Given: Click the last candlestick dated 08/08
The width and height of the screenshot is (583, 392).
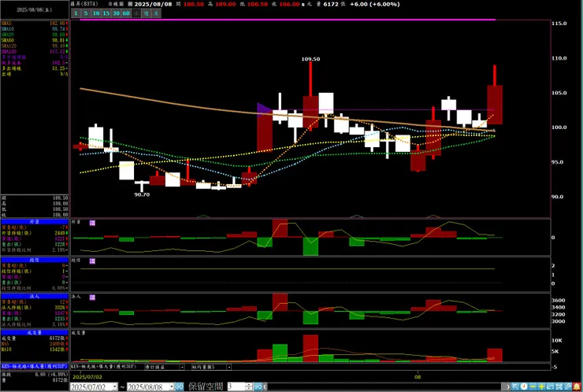Looking at the screenshot, I should pyautogui.click(x=495, y=105).
